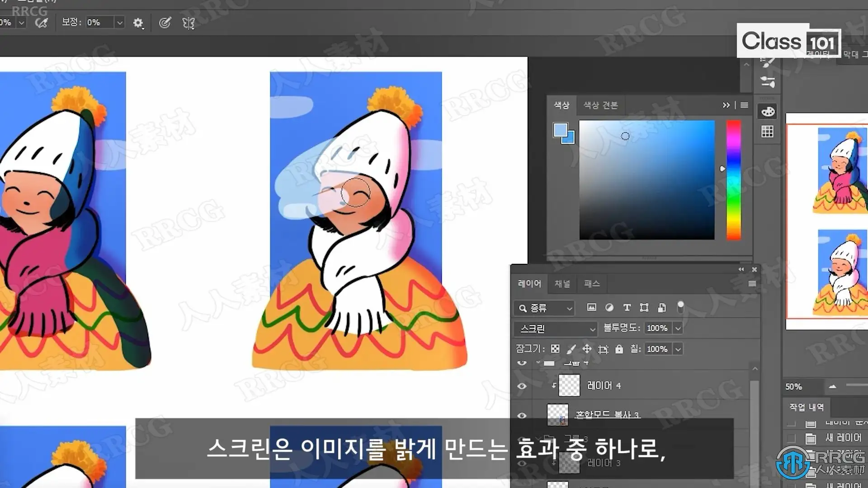Open the 종류 layer filter dropdown
Screen dimensions: 868x488
(x=544, y=308)
